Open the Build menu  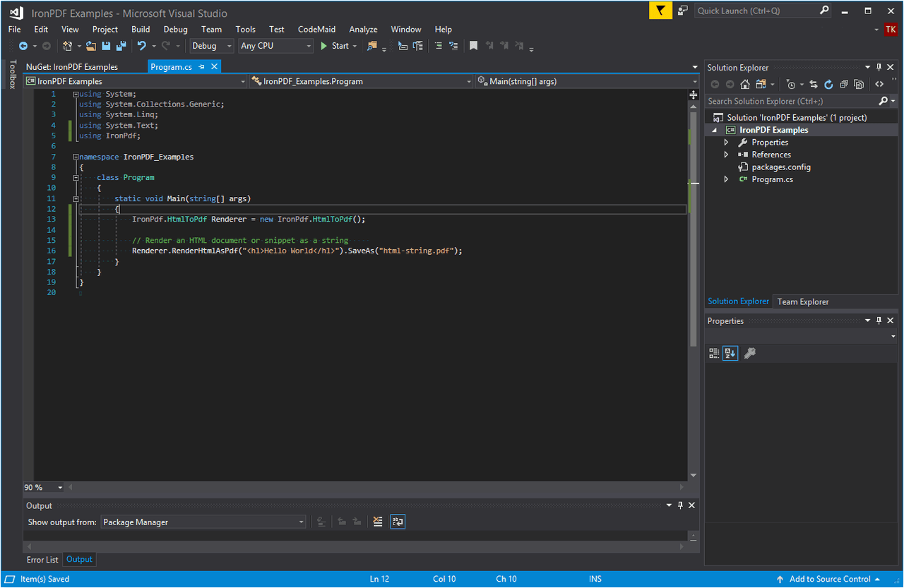(x=141, y=29)
